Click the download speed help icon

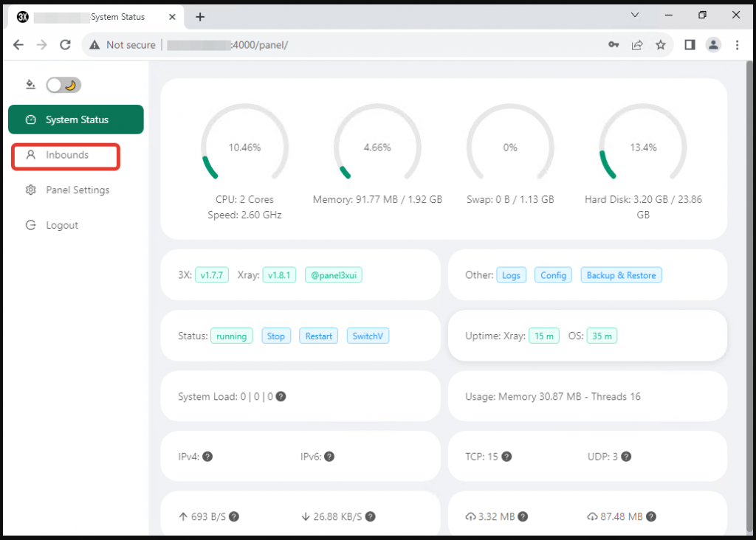pyautogui.click(x=369, y=517)
